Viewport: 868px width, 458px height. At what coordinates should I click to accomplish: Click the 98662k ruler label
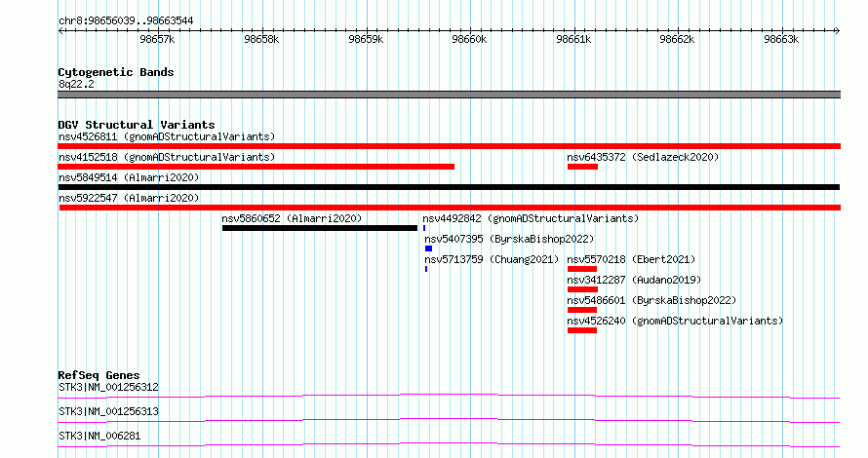pos(677,39)
